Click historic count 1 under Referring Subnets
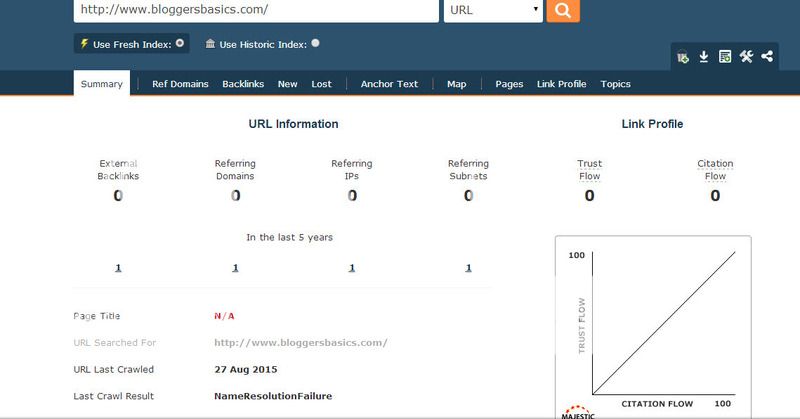Viewport: 800px width, 419px height. (x=468, y=267)
